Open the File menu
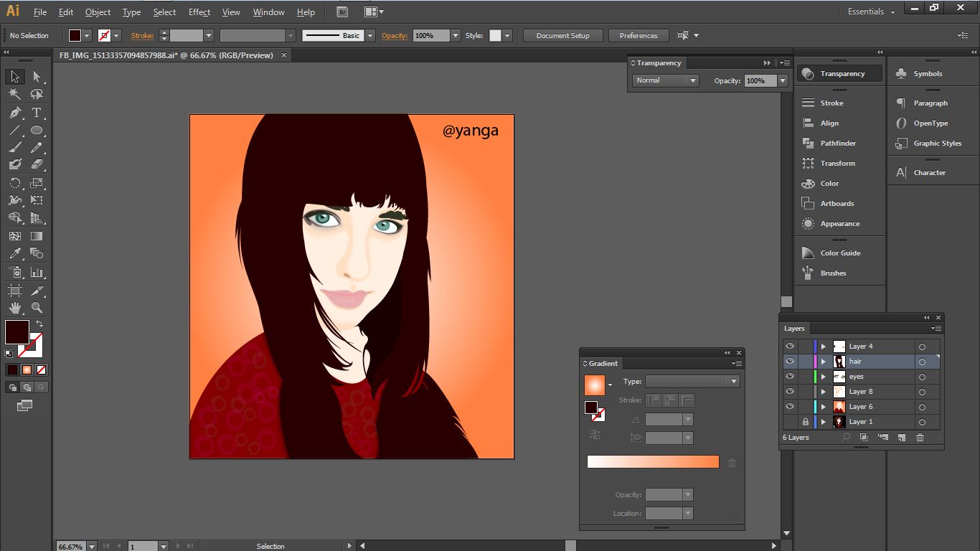This screenshot has width=980, height=551. coord(40,12)
